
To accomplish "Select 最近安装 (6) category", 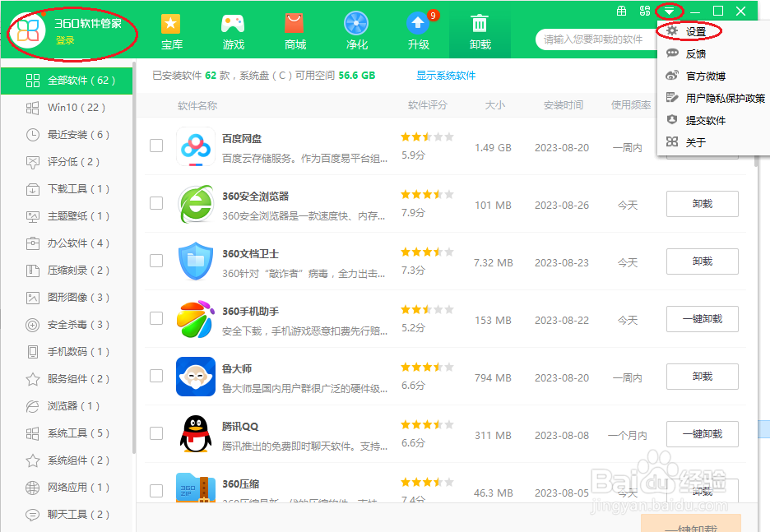I will 67,135.
